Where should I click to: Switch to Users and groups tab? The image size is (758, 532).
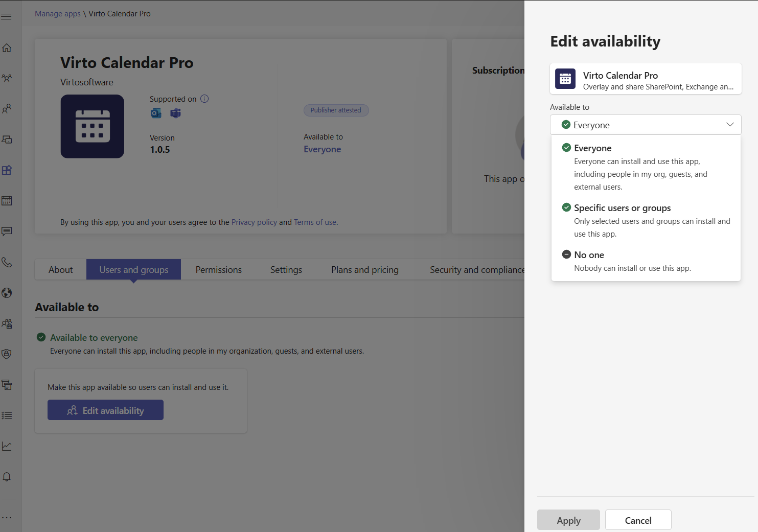pos(133,269)
